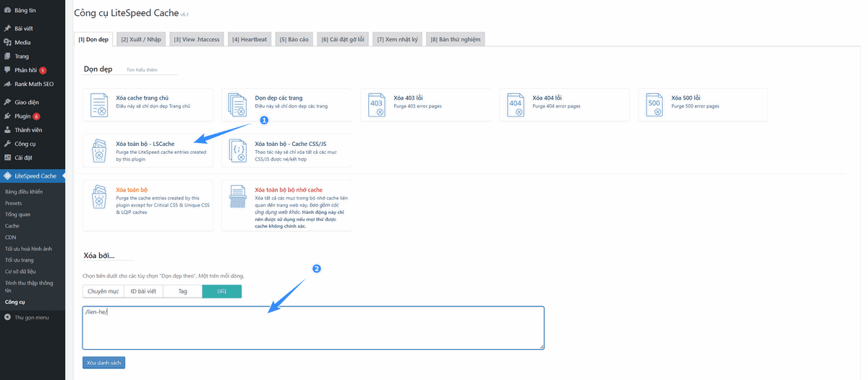Screen dimensions: 868x380
Task: Click the Công cụ wrench icon
Action: coord(7,144)
